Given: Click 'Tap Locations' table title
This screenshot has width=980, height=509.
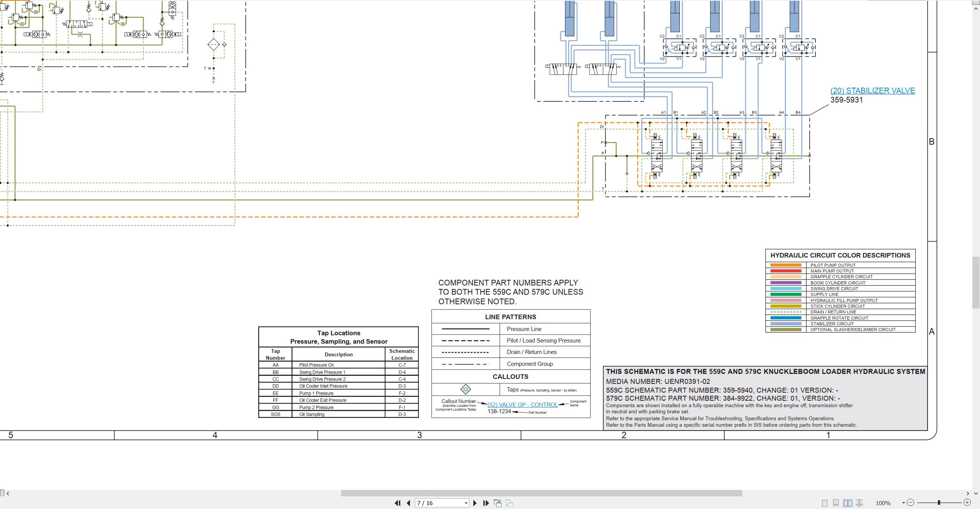Looking at the screenshot, I should pos(338,333).
